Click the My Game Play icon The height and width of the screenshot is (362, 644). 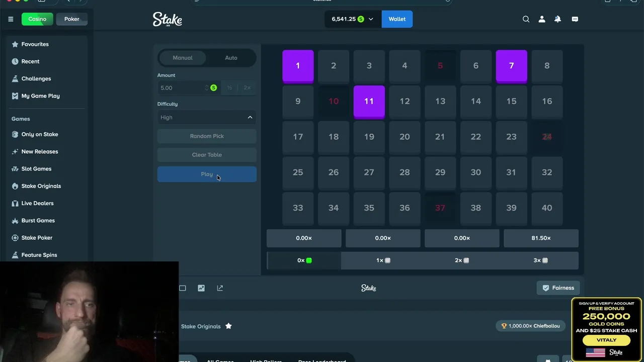pos(15,96)
